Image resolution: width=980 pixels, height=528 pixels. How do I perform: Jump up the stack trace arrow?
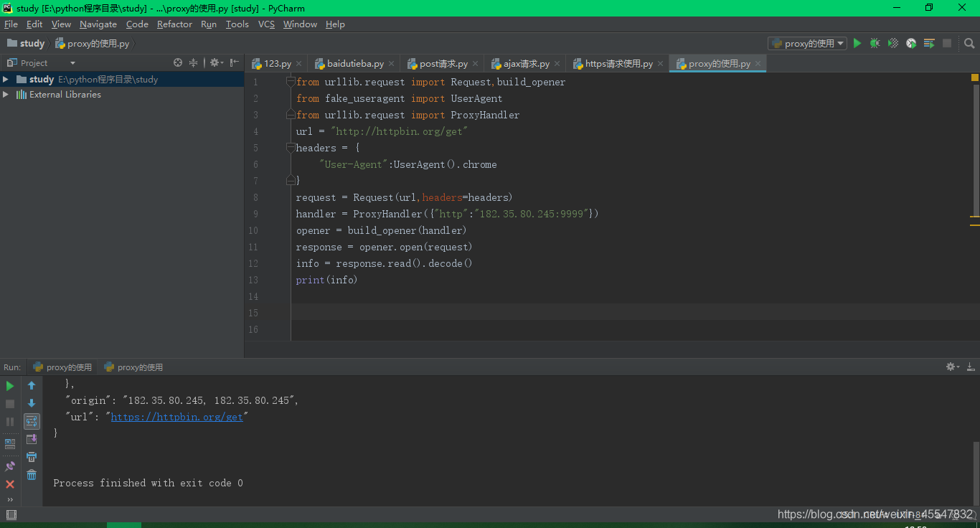coord(32,386)
